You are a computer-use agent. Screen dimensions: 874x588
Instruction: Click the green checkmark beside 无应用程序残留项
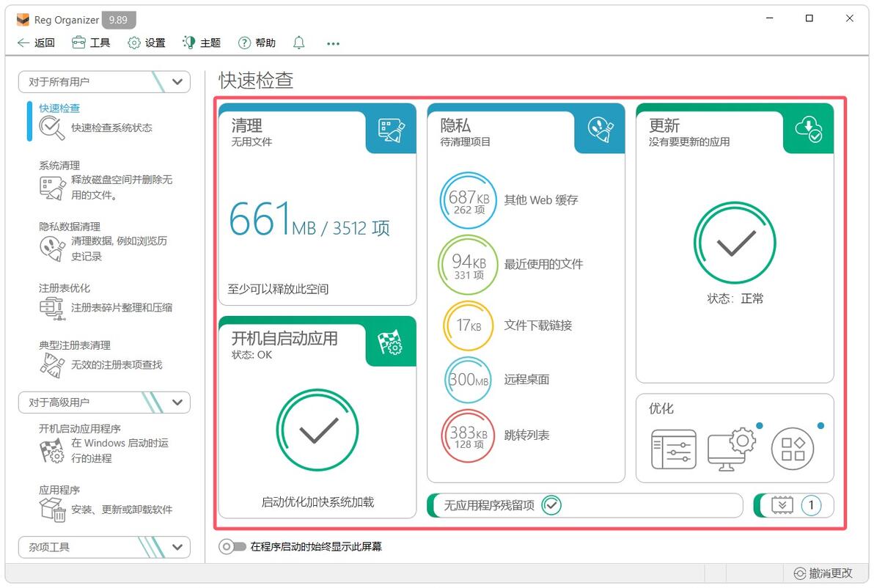[x=551, y=505]
